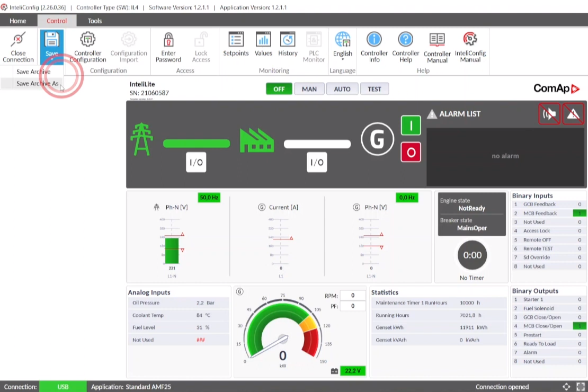
Task: Open the Controller Manual book icon
Action: coord(437,40)
